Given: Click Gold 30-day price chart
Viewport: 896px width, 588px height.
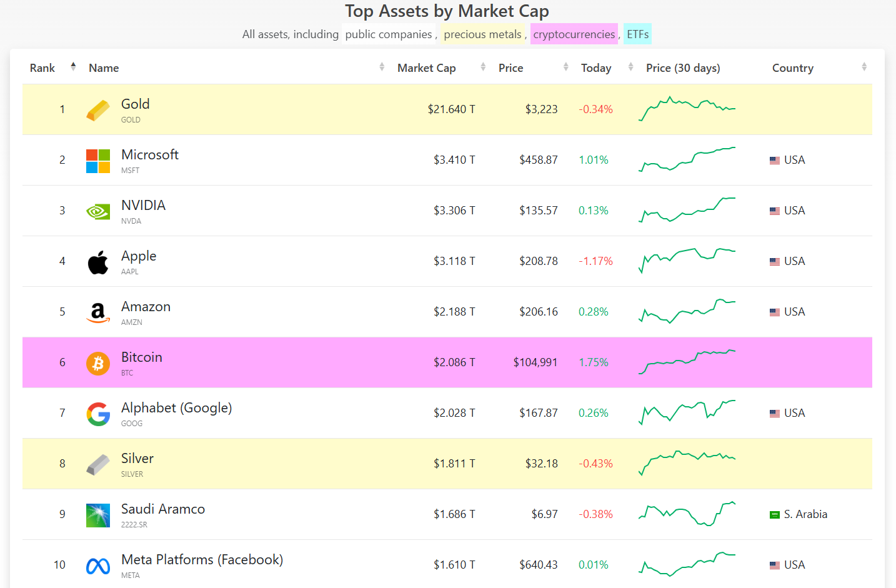Looking at the screenshot, I should (x=687, y=109).
